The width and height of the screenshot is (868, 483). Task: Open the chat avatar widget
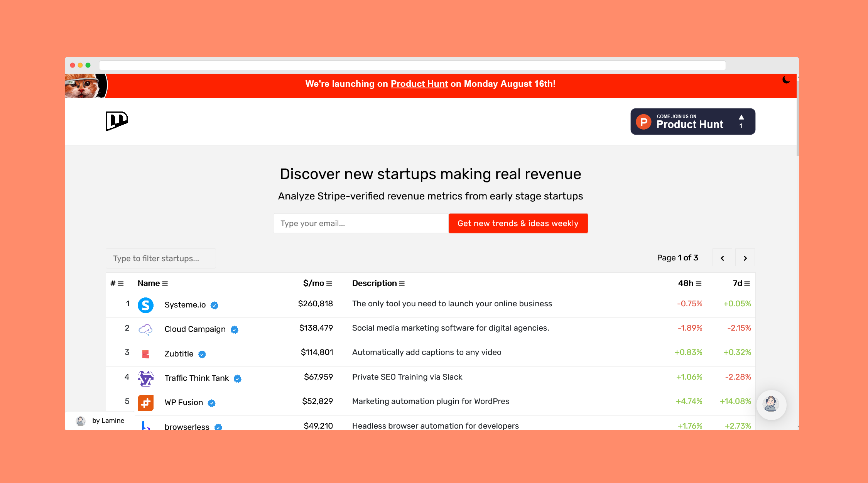771,404
